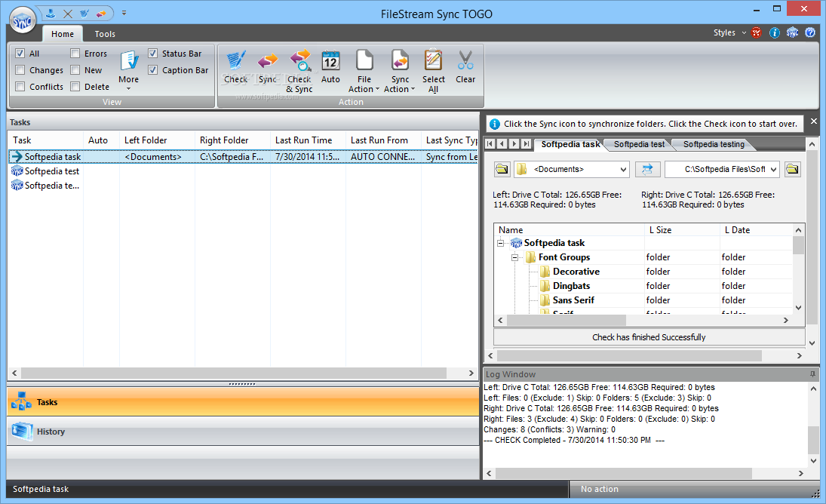
Task: Click the quick access Check icon
Action: [x=84, y=13]
